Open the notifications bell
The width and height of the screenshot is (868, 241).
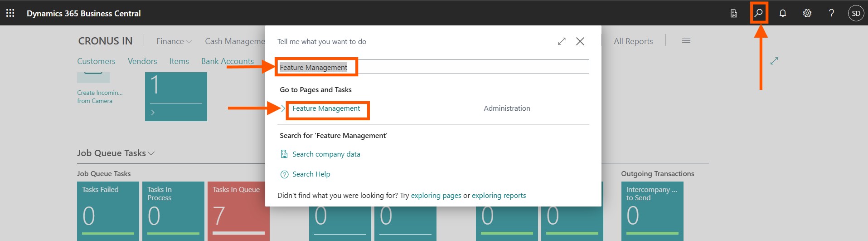pos(782,13)
